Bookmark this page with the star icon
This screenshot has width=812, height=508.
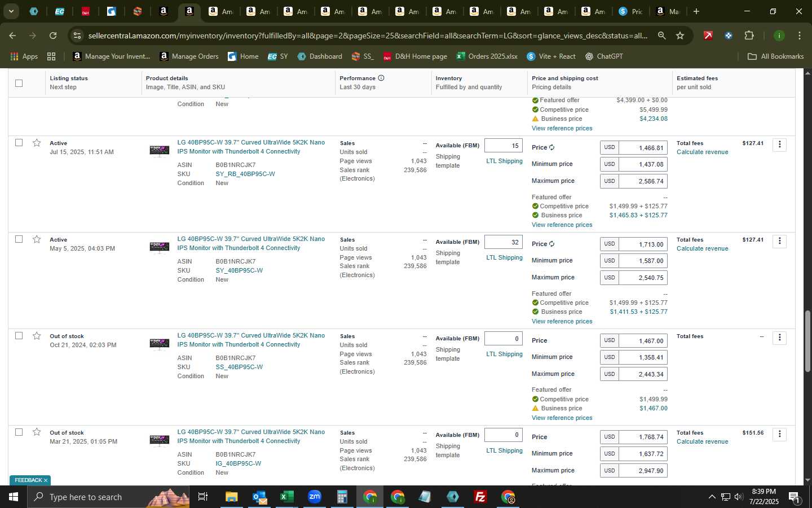pos(680,36)
